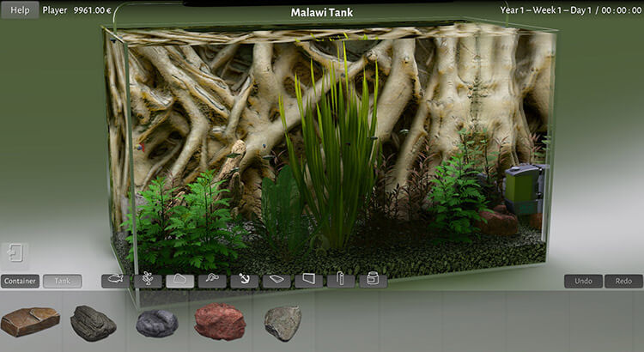The height and width of the screenshot is (352, 644).
Task: Click the anchor decorations category icon
Action: click(x=244, y=280)
